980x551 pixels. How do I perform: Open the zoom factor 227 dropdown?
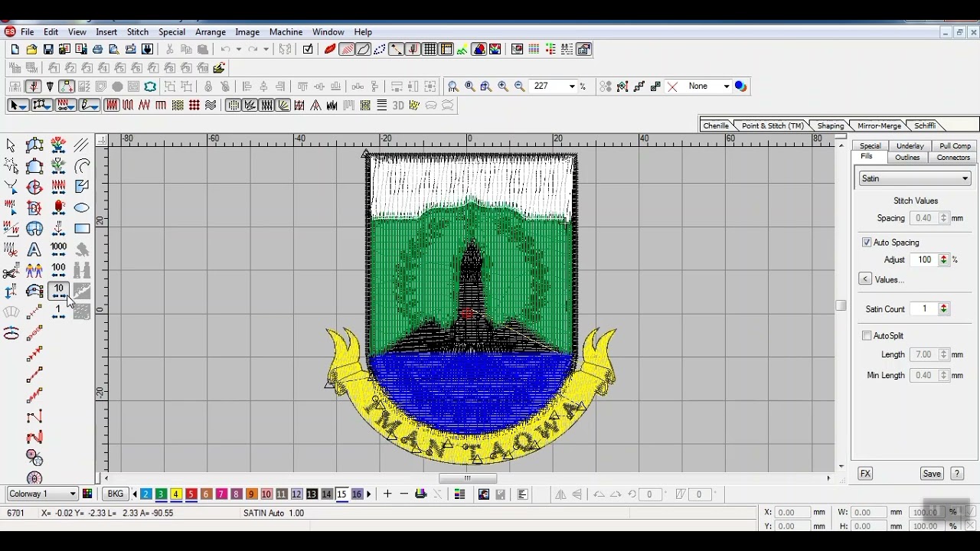point(572,86)
